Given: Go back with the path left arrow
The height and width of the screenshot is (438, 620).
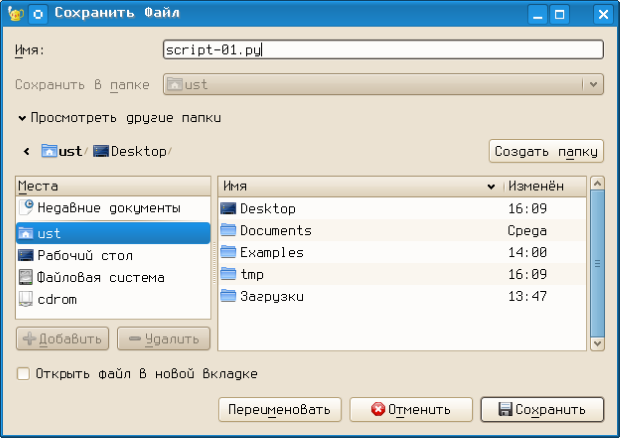Looking at the screenshot, I should tap(26, 151).
